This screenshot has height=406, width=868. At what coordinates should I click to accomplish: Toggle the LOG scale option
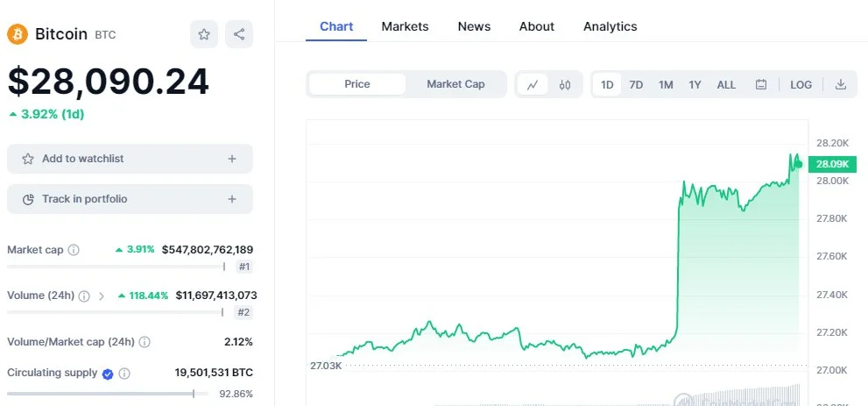point(801,85)
